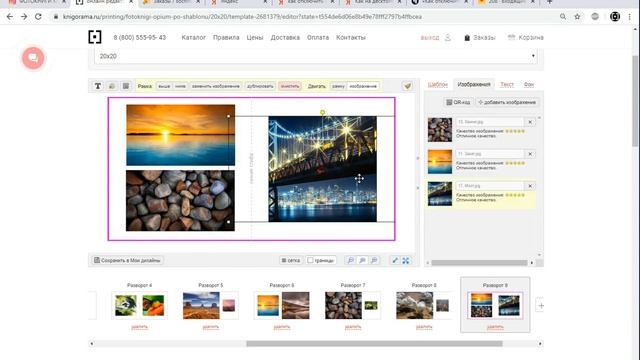
Task: Open the Правила page
Action: tap(226, 37)
